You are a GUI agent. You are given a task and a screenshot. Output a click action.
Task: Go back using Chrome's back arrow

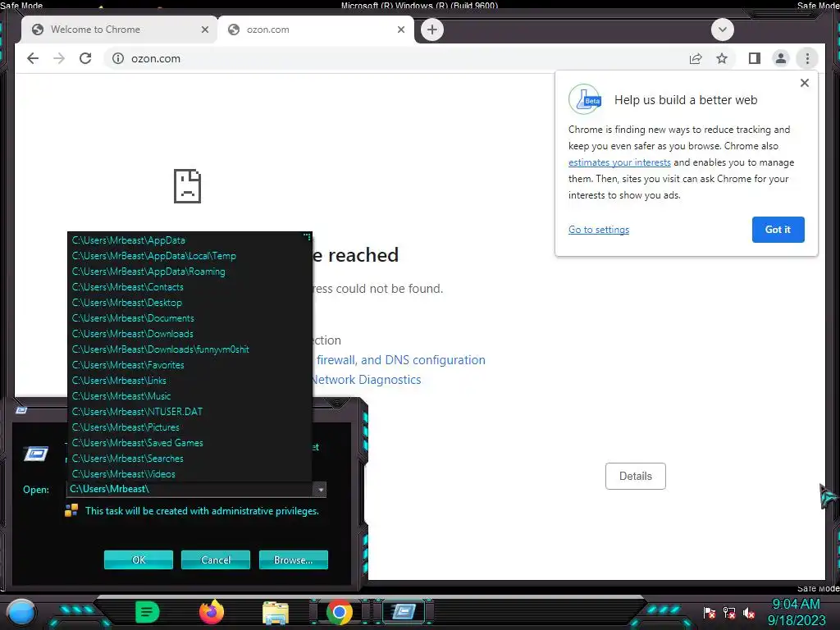tap(33, 58)
